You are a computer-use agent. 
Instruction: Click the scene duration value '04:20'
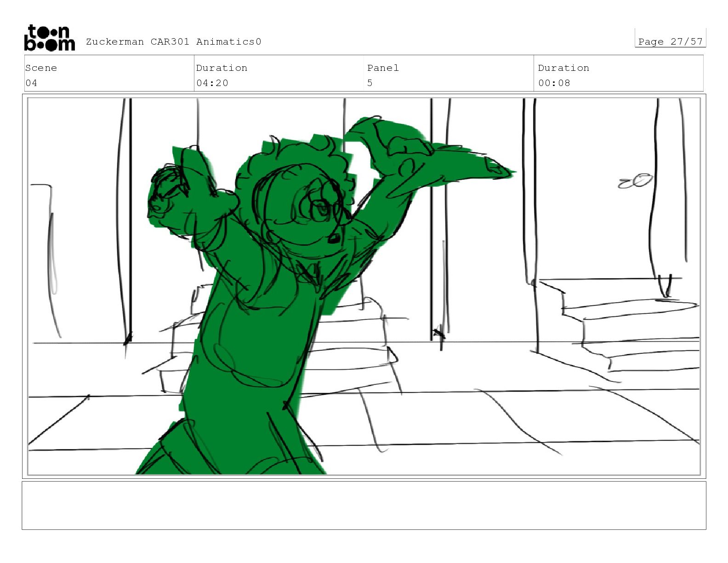(212, 83)
